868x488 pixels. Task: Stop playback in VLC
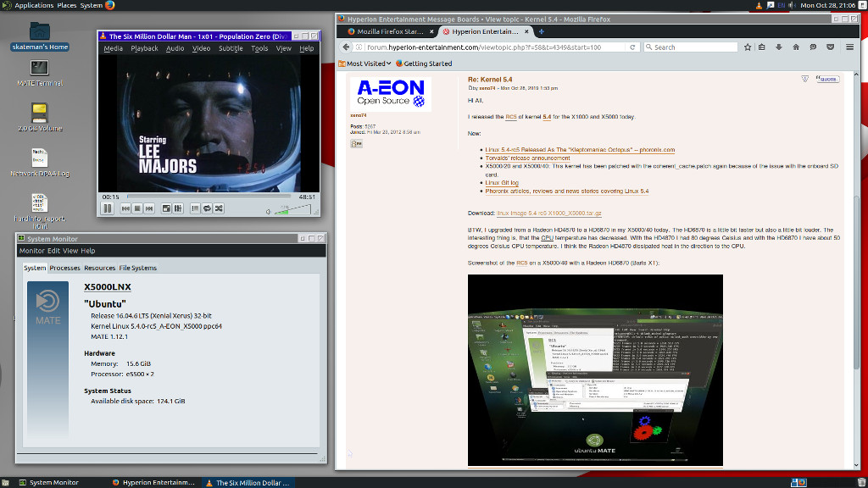pyautogui.click(x=137, y=208)
